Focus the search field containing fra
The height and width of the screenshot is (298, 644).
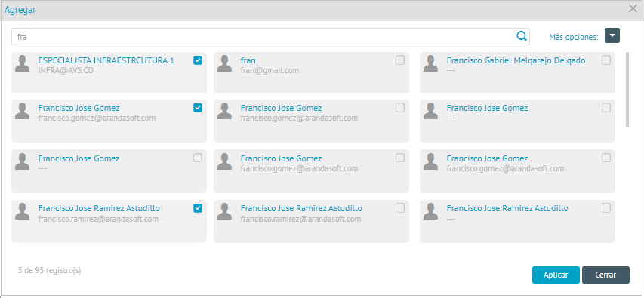click(270, 36)
